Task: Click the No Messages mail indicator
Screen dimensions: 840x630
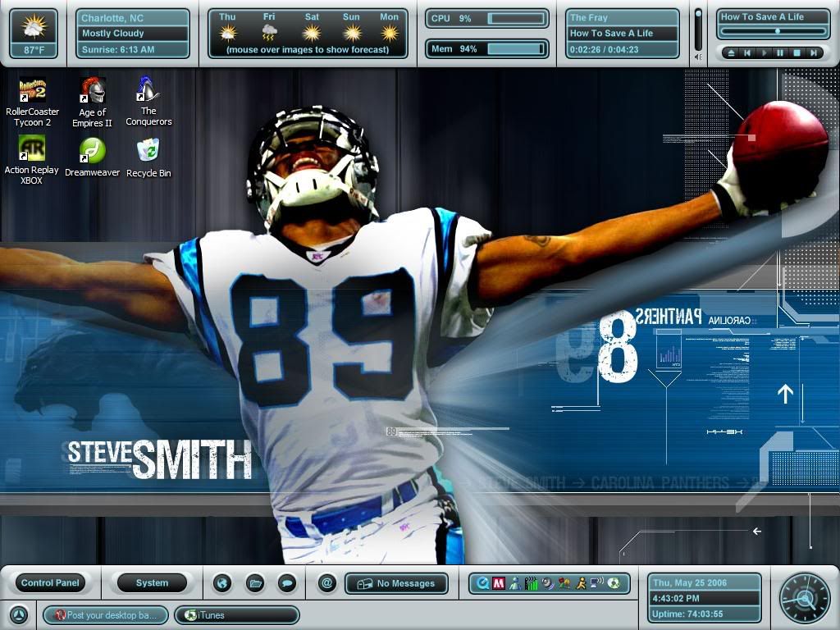Action: coord(396,583)
